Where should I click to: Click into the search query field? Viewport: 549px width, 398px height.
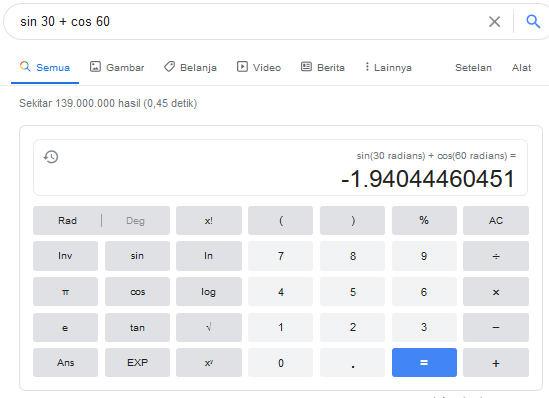245,22
